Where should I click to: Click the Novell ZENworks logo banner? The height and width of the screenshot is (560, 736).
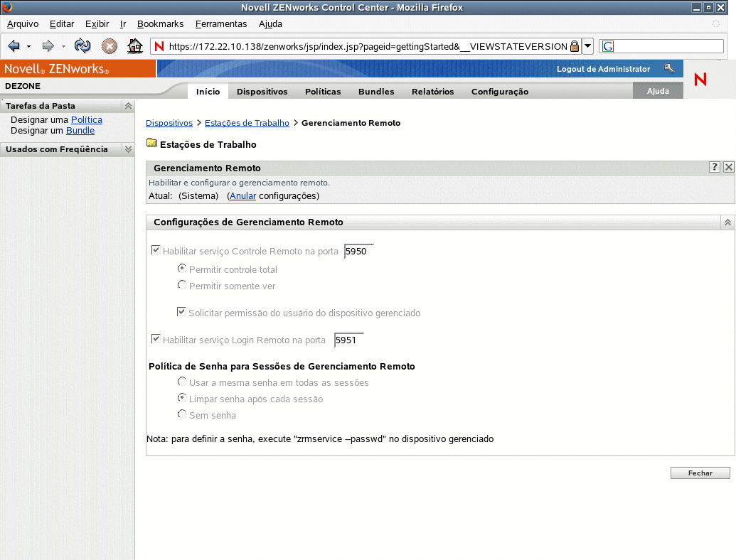(78, 68)
